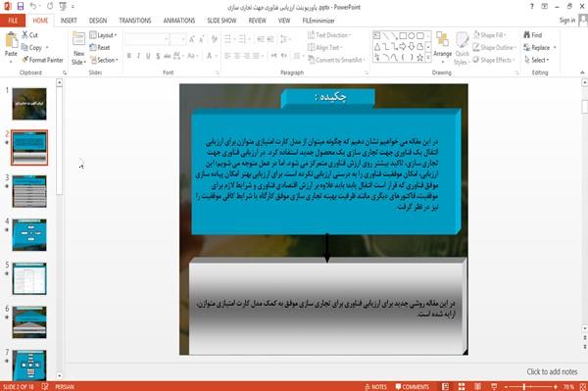
Task: Click PERSIAN language indicator in status bar
Action: point(65,386)
